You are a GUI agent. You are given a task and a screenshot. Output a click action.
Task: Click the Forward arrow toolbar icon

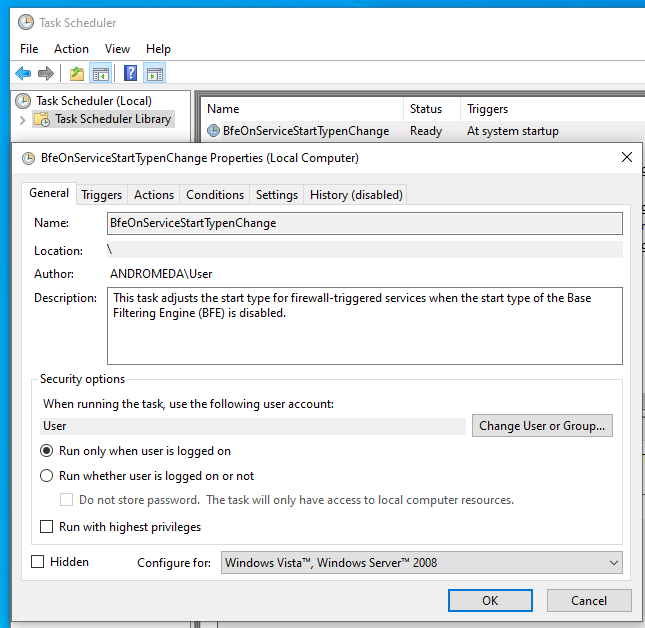[x=45, y=74]
